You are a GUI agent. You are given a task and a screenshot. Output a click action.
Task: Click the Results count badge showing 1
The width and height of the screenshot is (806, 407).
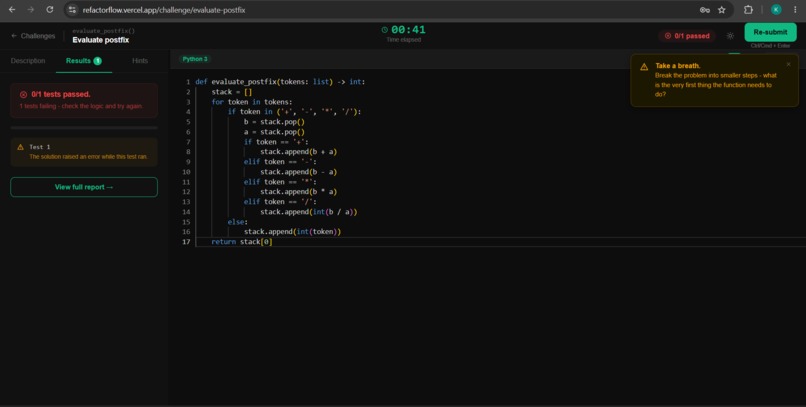click(x=97, y=61)
